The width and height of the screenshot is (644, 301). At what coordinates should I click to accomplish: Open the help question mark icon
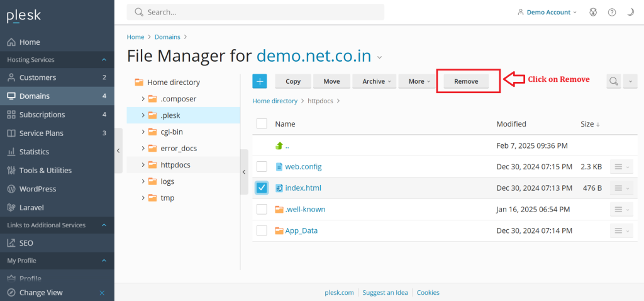click(x=612, y=13)
